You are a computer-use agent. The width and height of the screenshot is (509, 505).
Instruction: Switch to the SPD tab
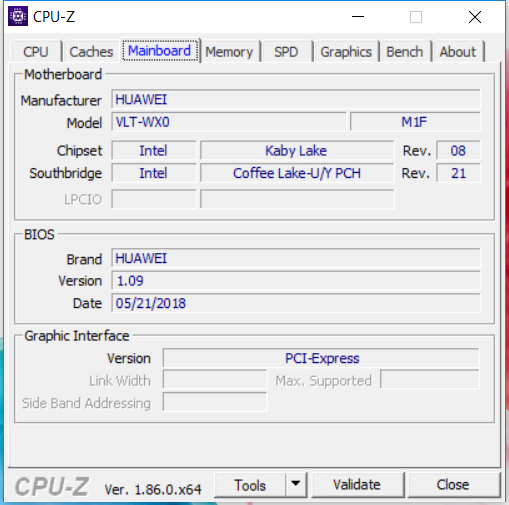click(x=286, y=52)
